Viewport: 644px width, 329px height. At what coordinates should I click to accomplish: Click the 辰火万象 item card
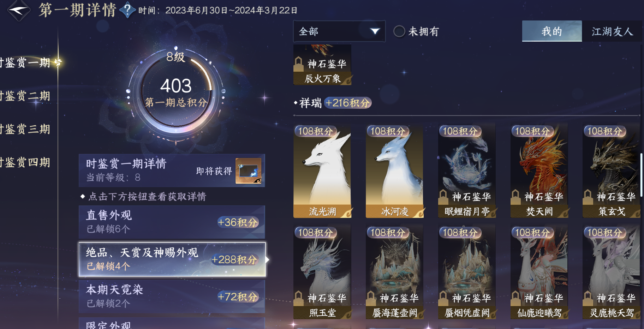click(x=322, y=65)
